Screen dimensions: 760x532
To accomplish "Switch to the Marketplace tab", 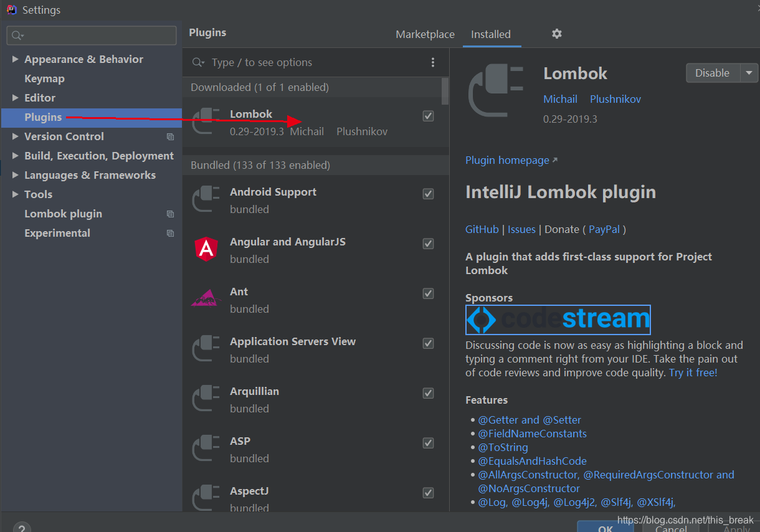I will tap(425, 34).
